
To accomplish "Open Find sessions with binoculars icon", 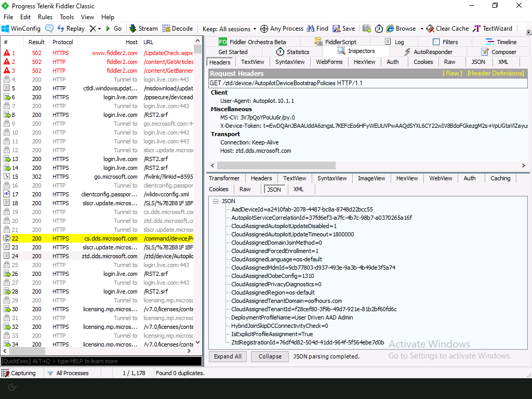I will click(311, 29).
